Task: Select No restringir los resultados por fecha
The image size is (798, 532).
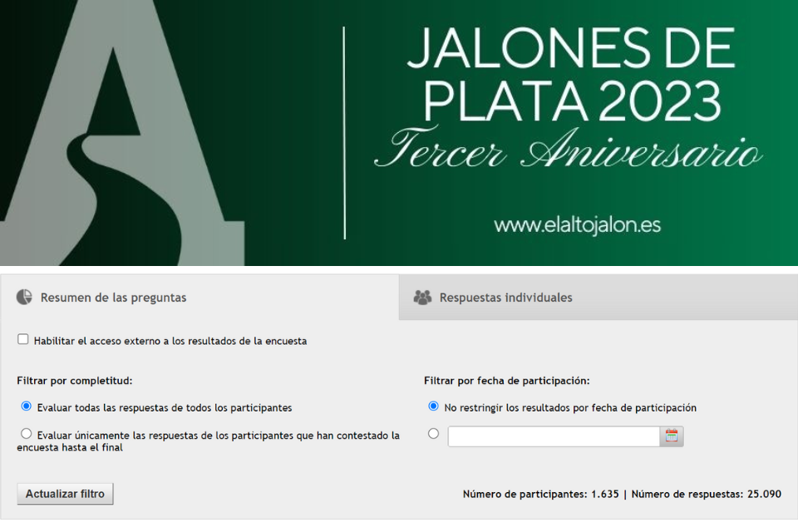Action: coord(433,406)
